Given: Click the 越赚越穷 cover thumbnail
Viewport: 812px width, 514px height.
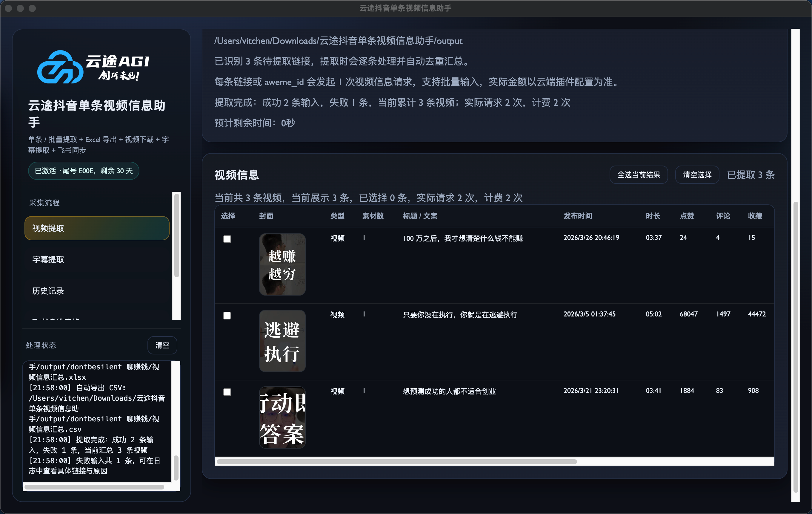Looking at the screenshot, I should coord(282,264).
